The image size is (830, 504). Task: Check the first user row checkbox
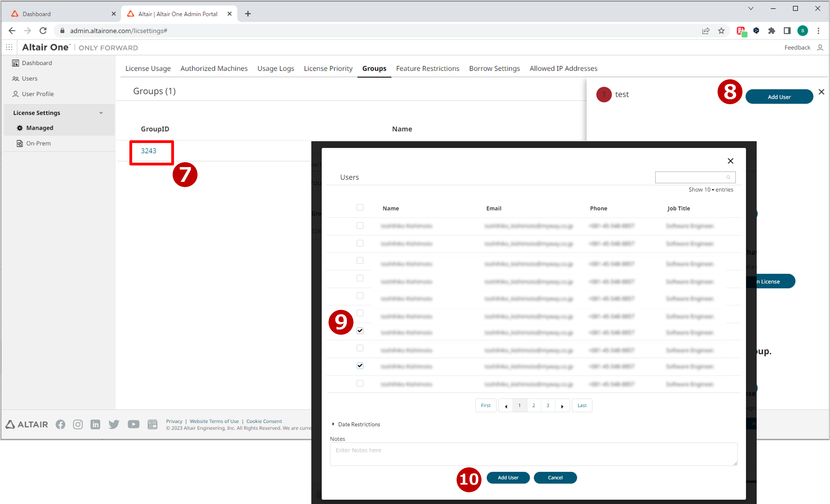[x=360, y=225]
